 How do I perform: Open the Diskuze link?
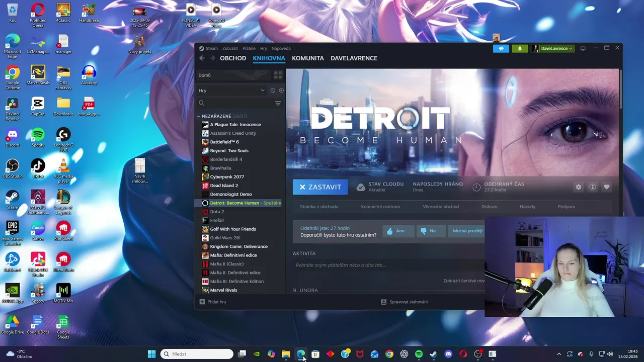pos(489,207)
